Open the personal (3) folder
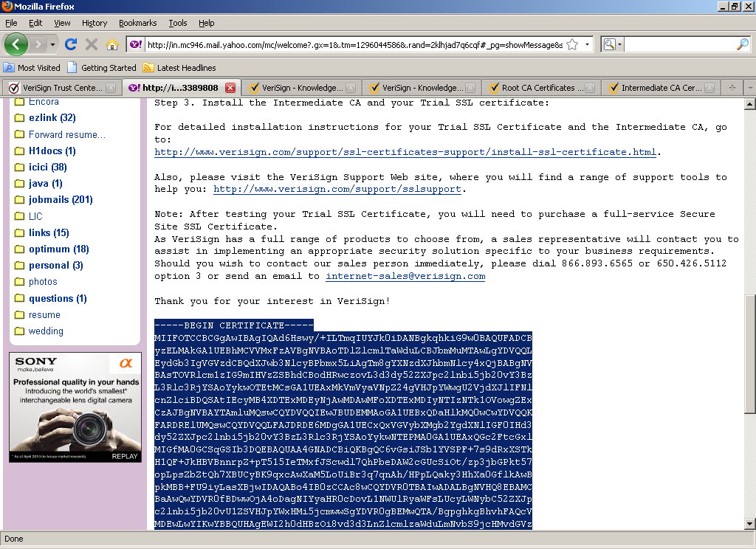This screenshot has width=756, height=549. (x=56, y=266)
